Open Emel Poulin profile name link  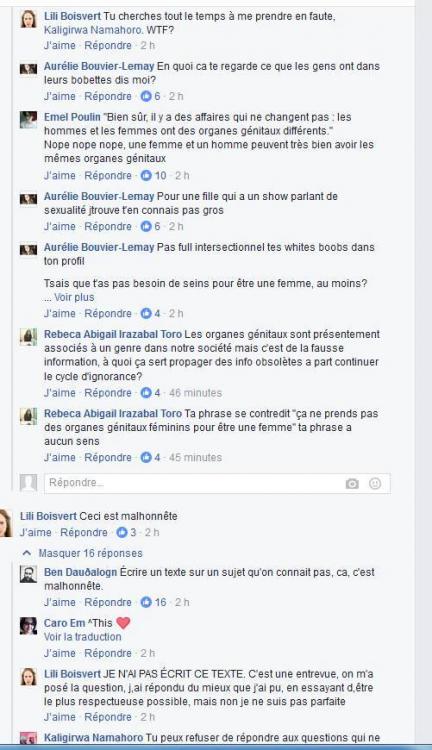pos(72,117)
